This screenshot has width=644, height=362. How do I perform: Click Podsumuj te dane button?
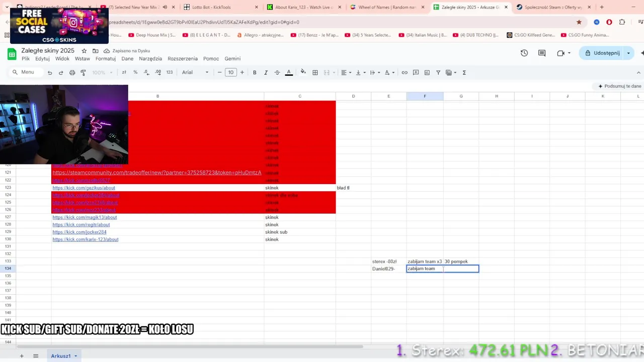(619, 86)
